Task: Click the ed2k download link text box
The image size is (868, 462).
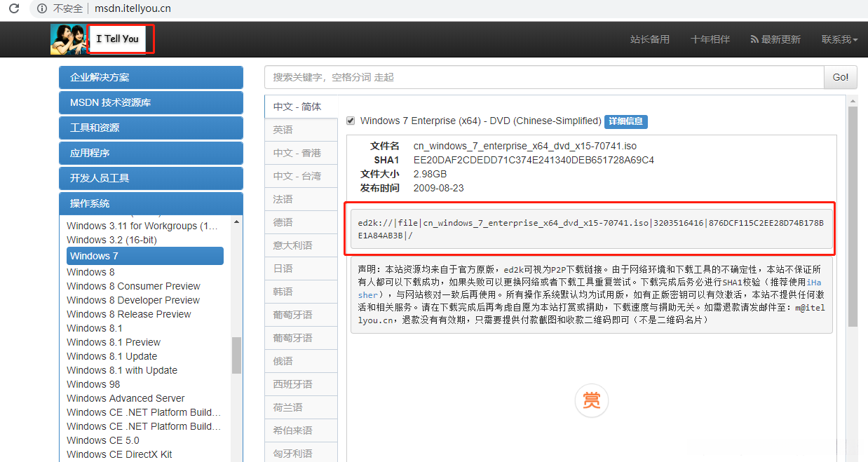Action: point(592,229)
